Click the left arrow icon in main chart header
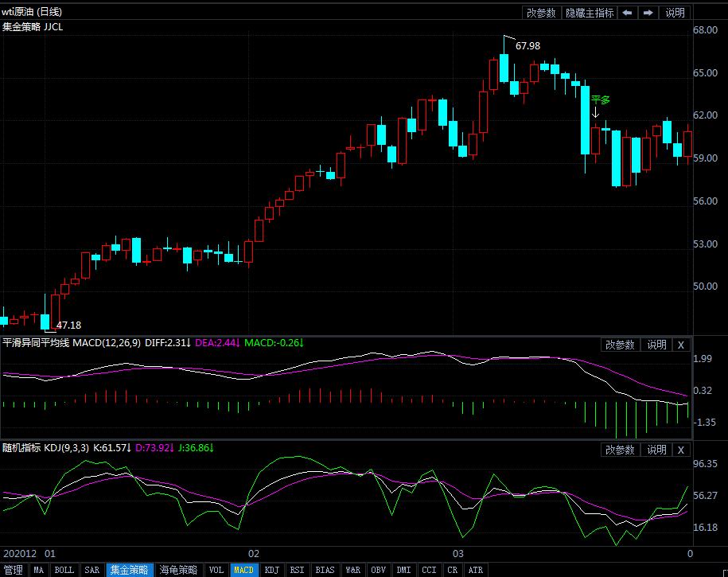The height and width of the screenshot is (577, 728). 628,13
